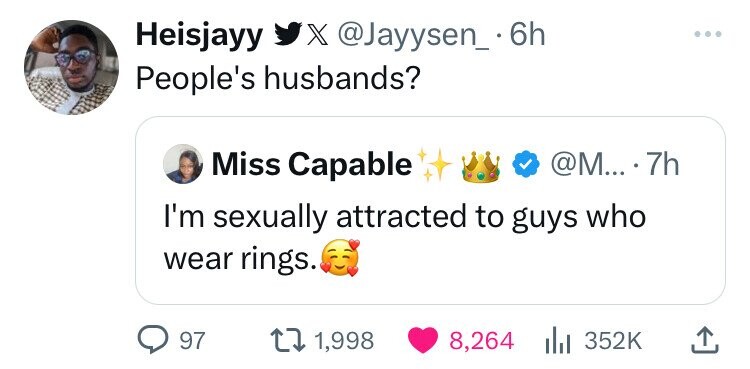Image resolution: width=750 pixels, height=369 pixels.
Task: Open the view analytics bar chart icon
Action: pyautogui.click(x=558, y=341)
